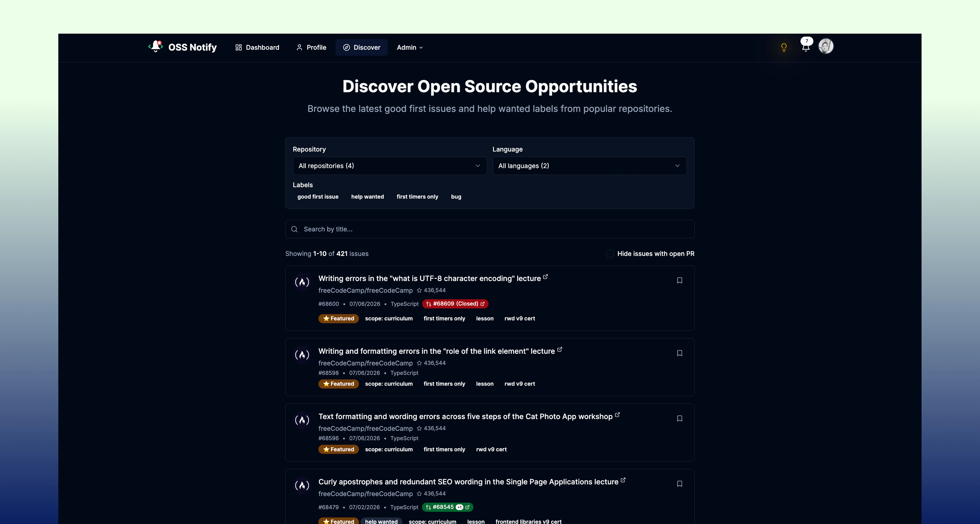Click freeCodeCamp logo on Cat Photo App card
Image resolution: width=980 pixels, height=524 pixels.
coord(302,420)
